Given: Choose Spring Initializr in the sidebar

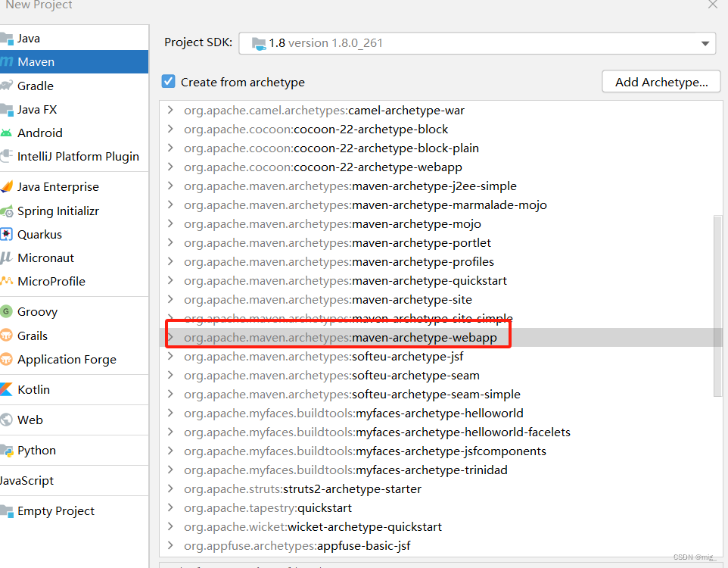Looking at the screenshot, I should pyautogui.click(x=74, y=211).
